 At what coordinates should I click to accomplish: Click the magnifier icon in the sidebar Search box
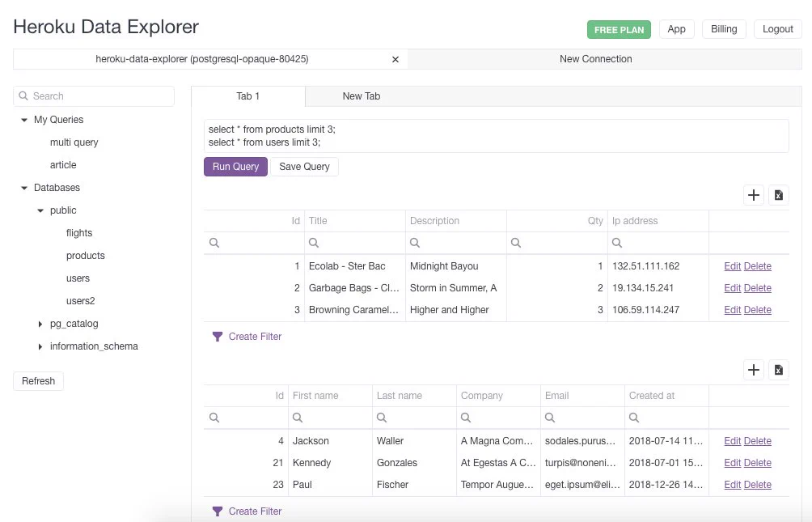tap(23, 95)
